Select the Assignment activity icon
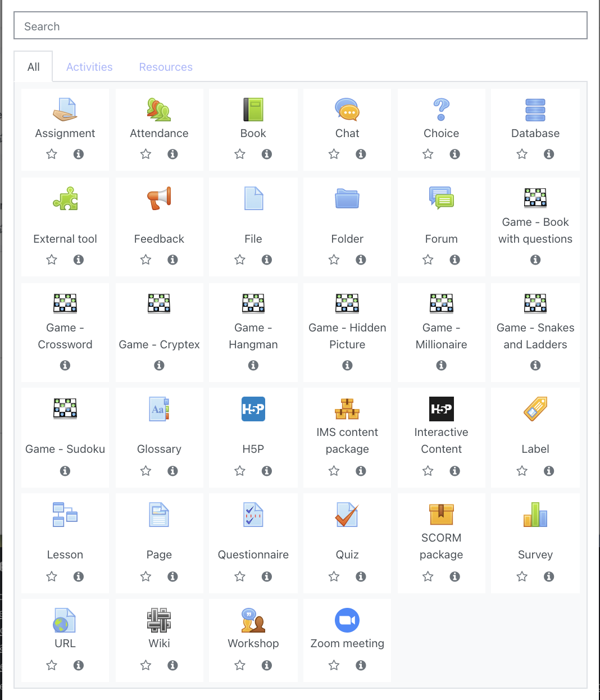600x700 pixels. pos(65,110)
